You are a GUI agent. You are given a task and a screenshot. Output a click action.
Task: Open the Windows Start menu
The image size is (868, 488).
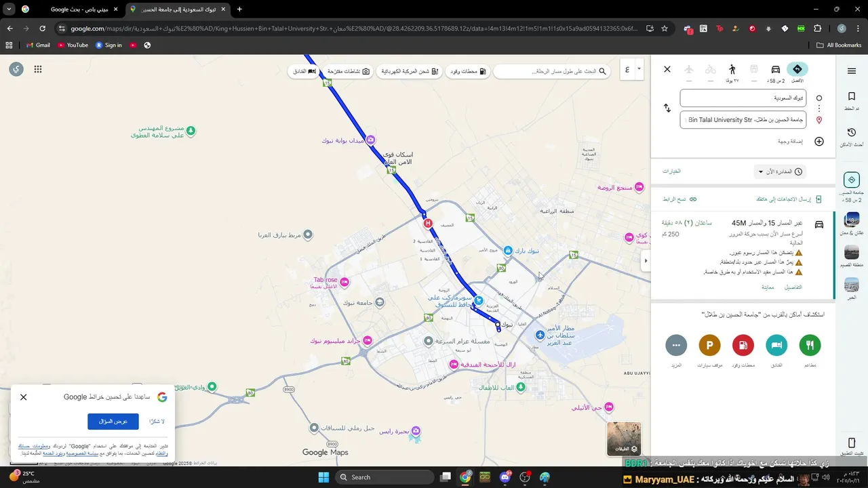(x=323, y=477)
